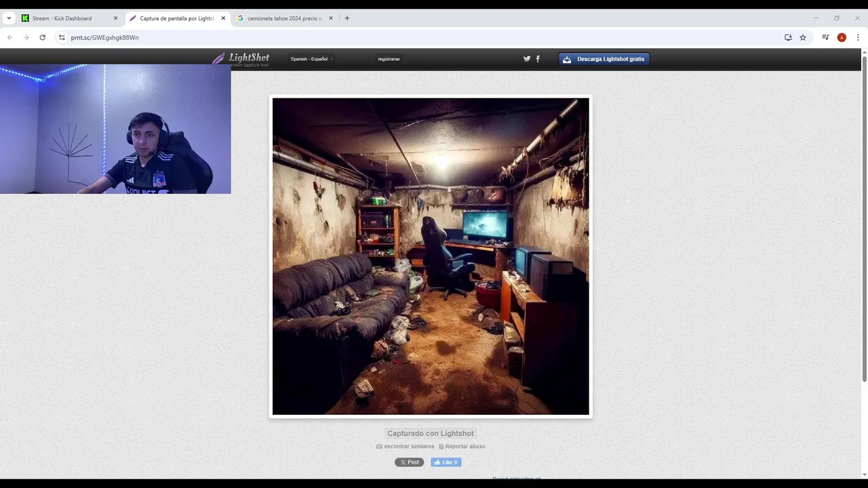The height and width of the screenshot is (488, 868).
Task: Click the LightShot logo
Action: coord(241,59)
